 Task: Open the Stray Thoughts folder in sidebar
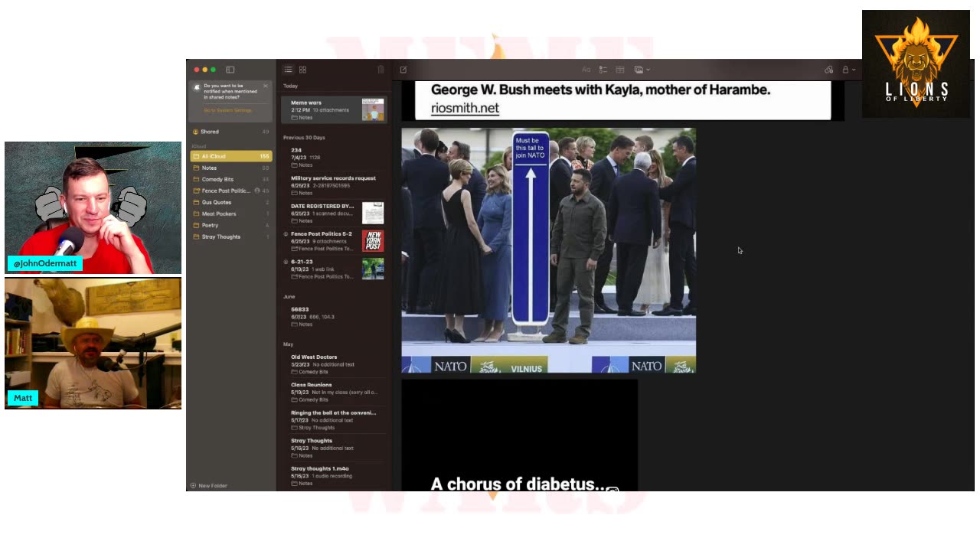tap(230, 236)
